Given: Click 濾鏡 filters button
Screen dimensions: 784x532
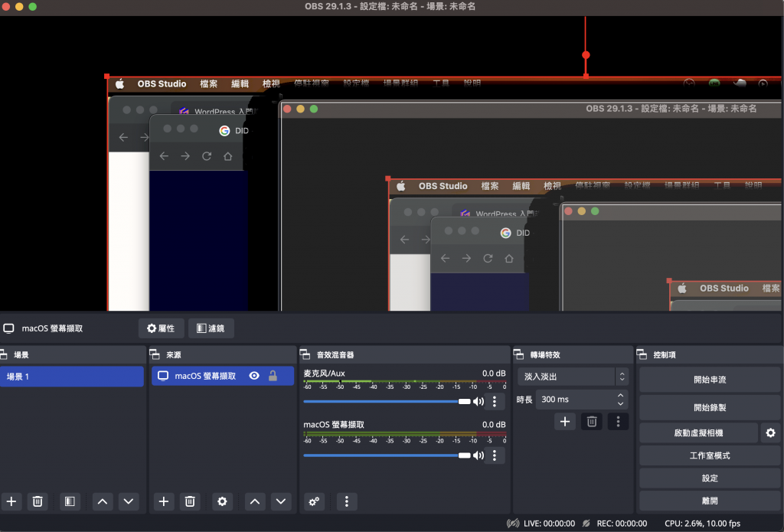Looking at the screenshot, I should 211,328.
